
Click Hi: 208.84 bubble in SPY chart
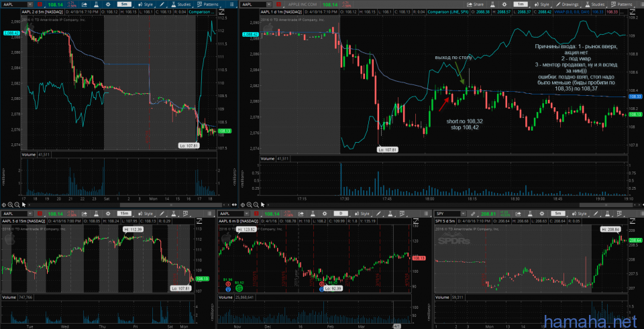coord(610,229)
